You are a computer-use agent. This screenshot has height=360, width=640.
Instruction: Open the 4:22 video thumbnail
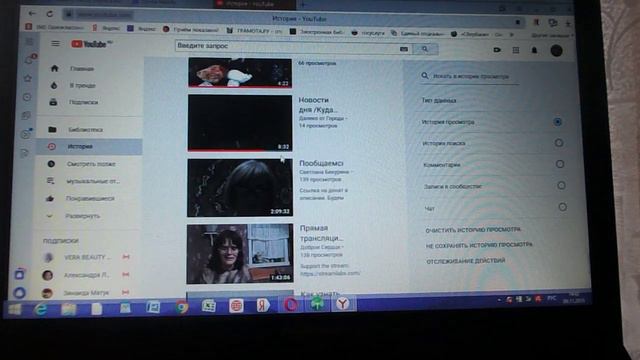pyautogui.click(x=240, y=73)
